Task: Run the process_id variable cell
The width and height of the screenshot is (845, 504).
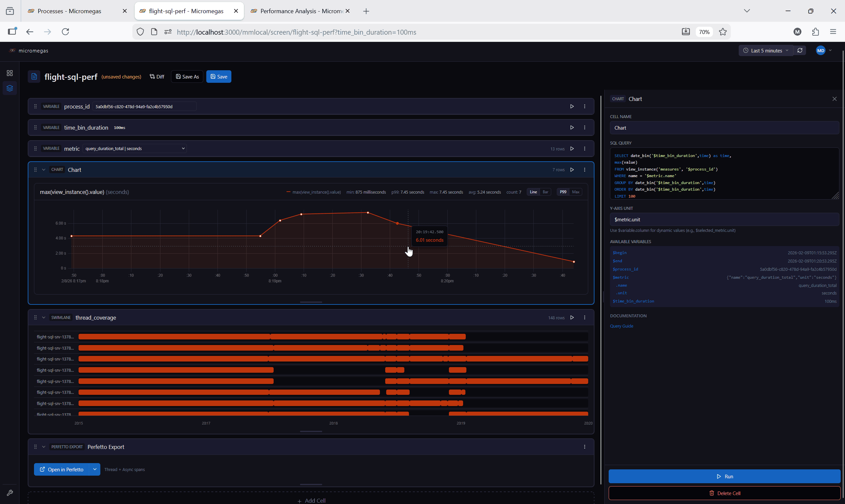Action: pos(572,106)
